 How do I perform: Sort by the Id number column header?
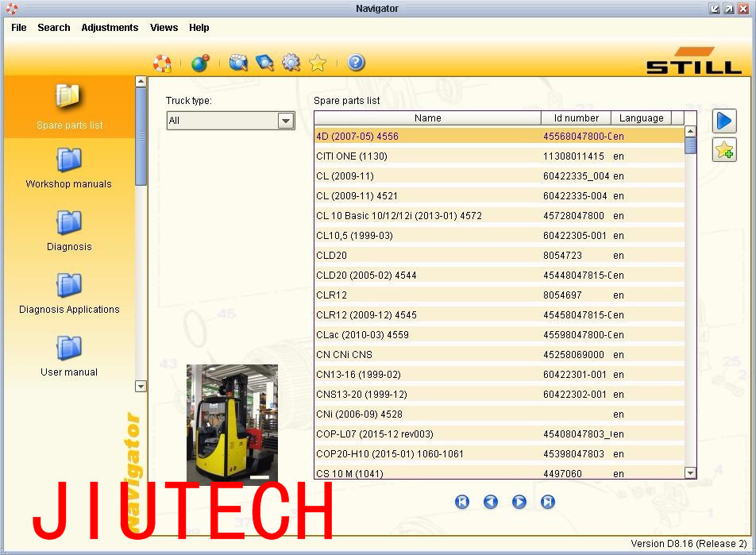click(577, 118)
